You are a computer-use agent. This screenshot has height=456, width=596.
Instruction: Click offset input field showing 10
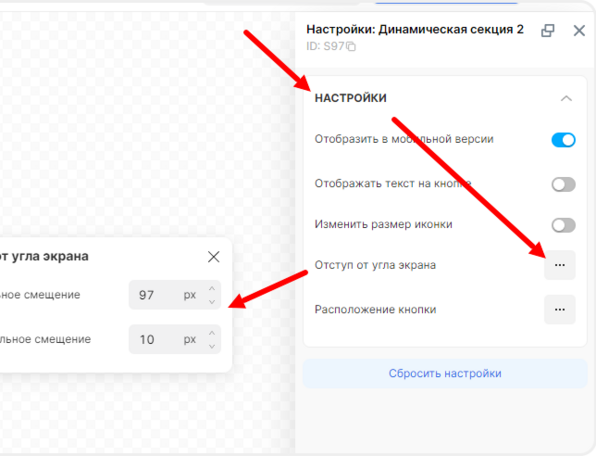(x=174, y=339)
